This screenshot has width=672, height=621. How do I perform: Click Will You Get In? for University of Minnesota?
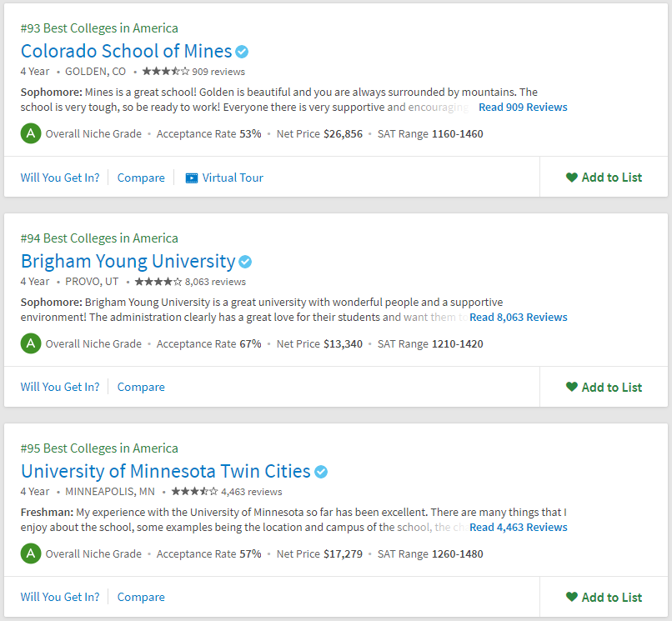60,597
